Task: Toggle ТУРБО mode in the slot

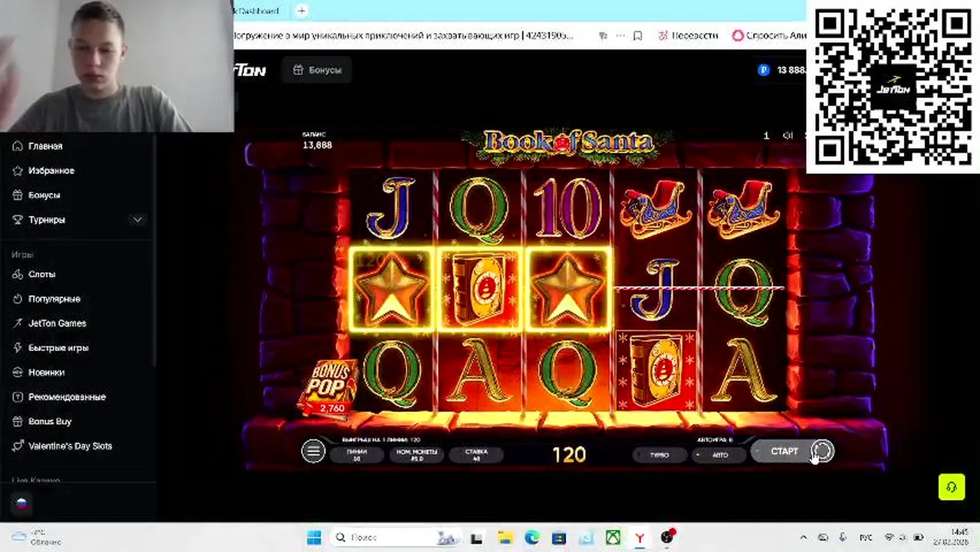Action: [x=659, y=455]
